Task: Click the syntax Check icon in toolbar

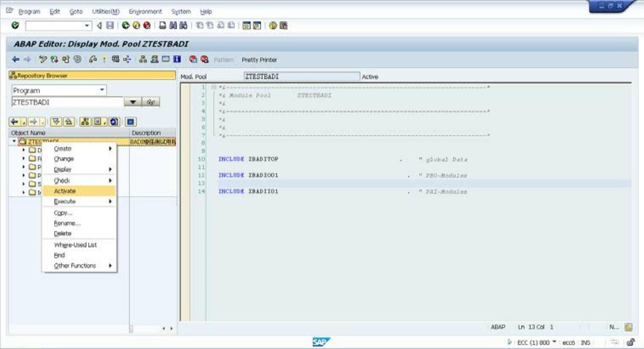Action: [93, 60]
